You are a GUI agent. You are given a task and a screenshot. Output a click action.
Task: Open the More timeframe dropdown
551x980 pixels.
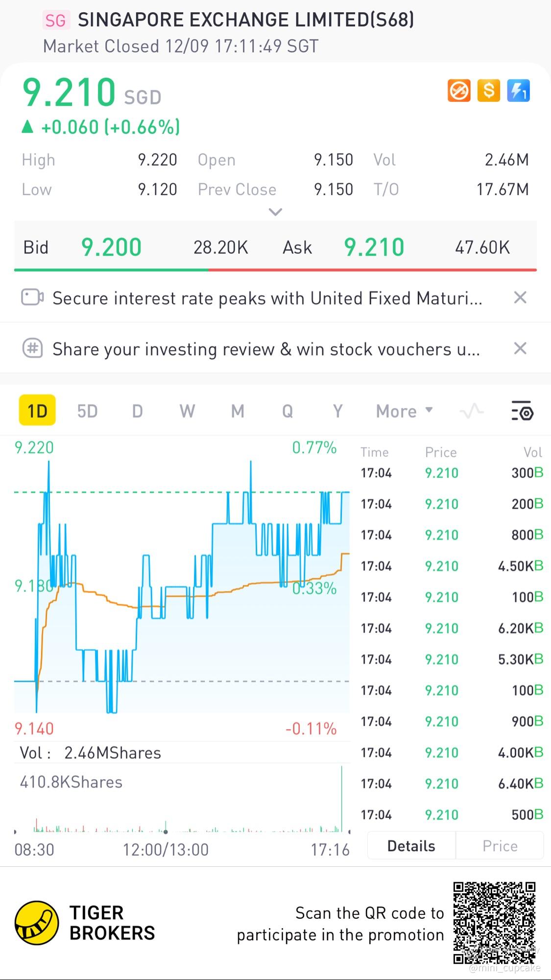(404, 411)
